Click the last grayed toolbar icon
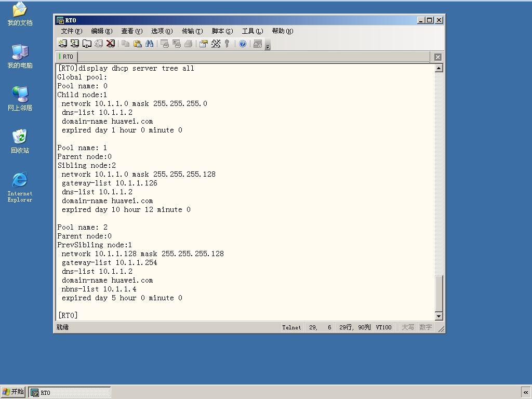Viewport: 532px width, 399px height. coord(258,44)
